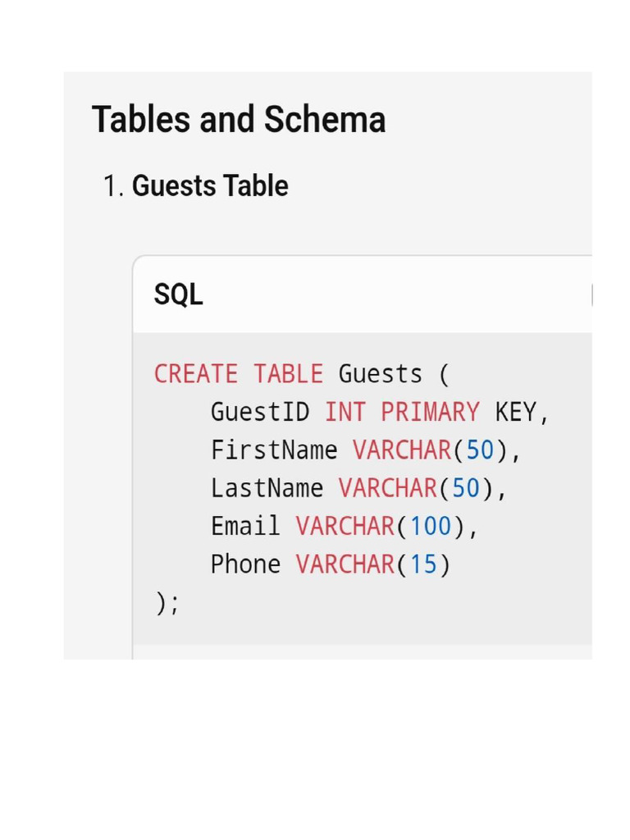Click the list number 1 before Guests Table
This screenshot has width=630, height=840.
(112, 187)
